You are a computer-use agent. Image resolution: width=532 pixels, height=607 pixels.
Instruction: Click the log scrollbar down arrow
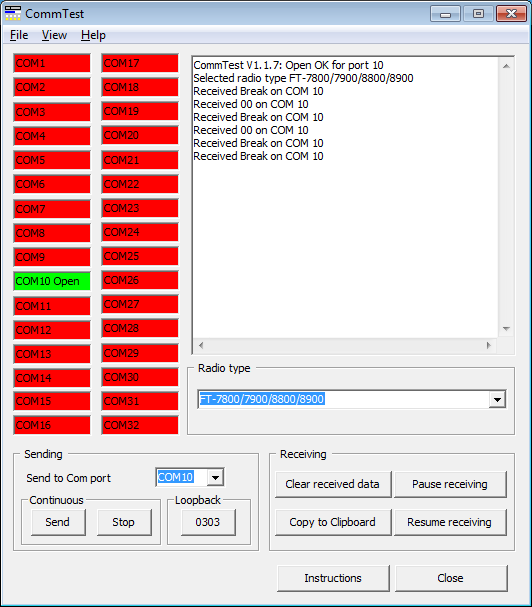[x=506, y=329]
